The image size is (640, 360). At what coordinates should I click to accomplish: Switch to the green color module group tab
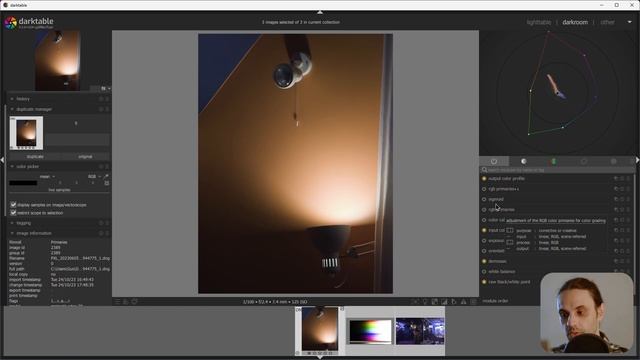tap(554, 161)
